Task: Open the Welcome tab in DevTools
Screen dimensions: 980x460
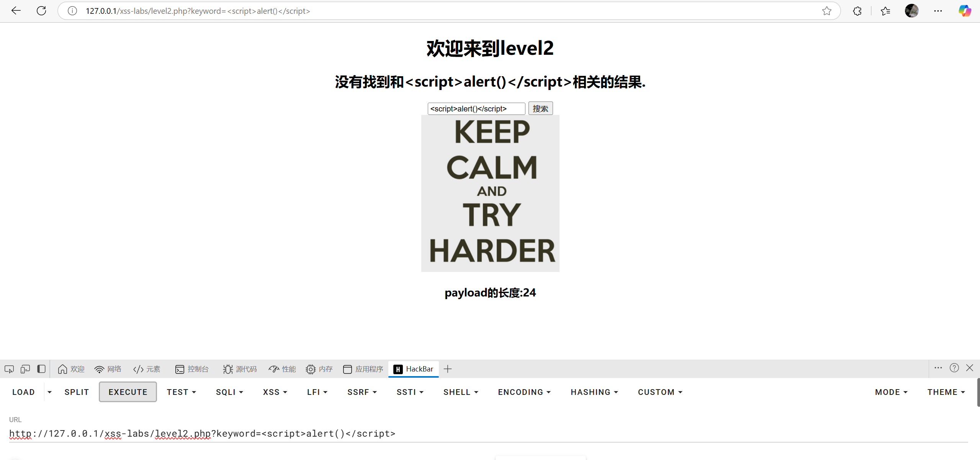Action: click(71, 369)
